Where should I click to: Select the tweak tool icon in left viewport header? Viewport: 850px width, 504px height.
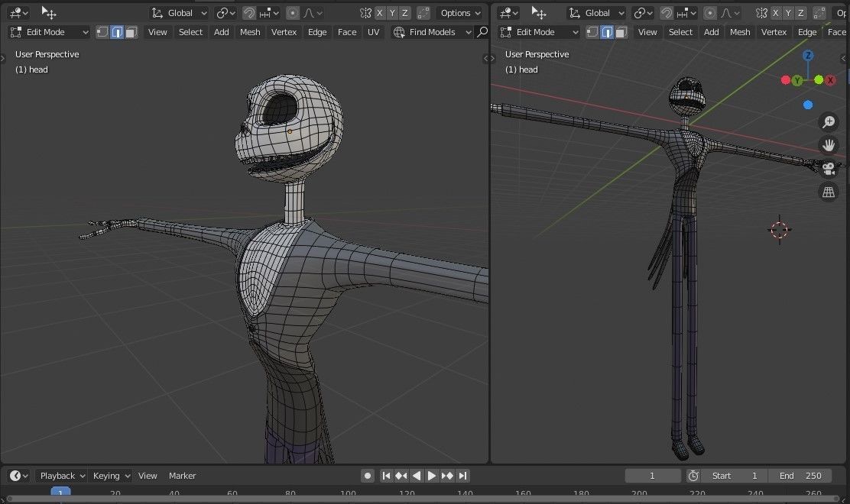pyautogui.click(x=49, y=12)
